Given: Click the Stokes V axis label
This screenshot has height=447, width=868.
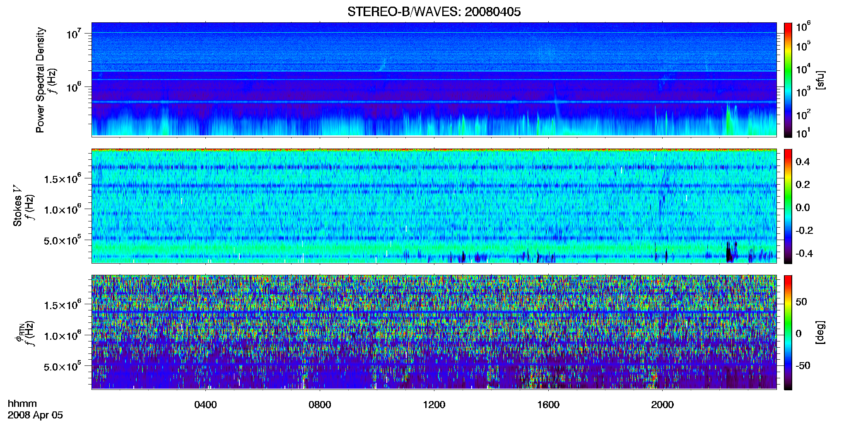Looking at the screenshot, I should pos(17,206).
